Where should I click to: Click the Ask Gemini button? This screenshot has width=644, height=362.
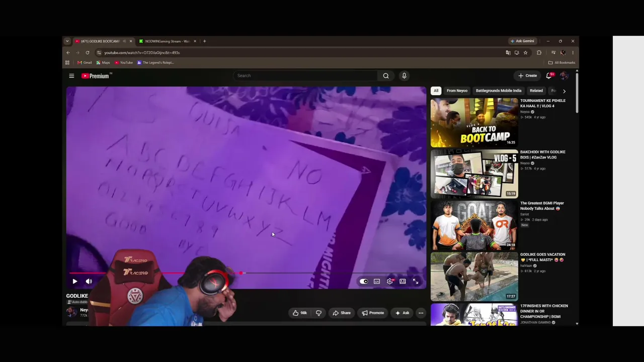(x=522, y=41)
